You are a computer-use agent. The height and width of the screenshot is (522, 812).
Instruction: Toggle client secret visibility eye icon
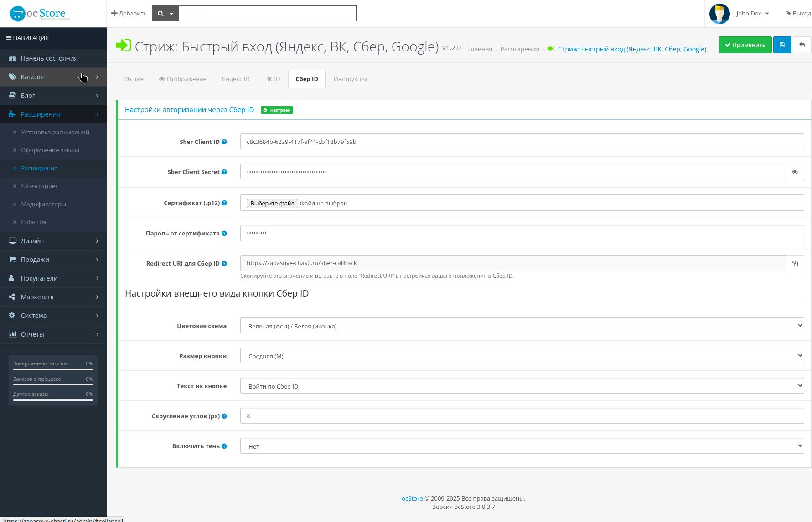795,172
